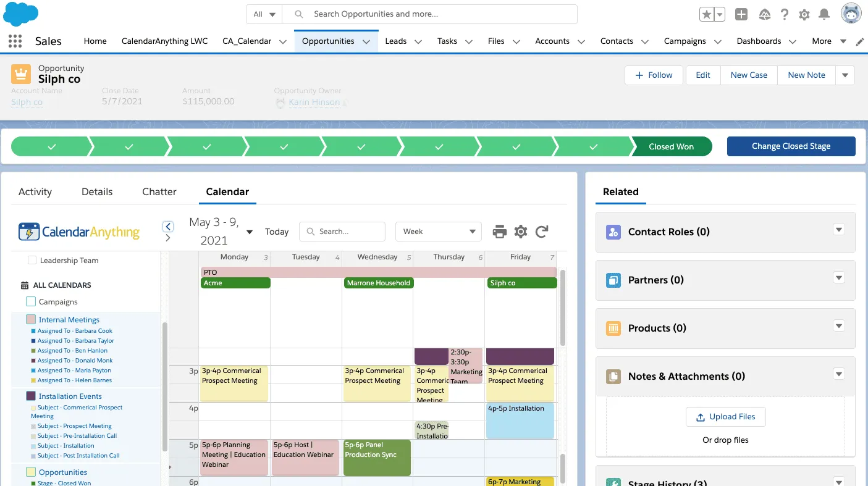Image resolution: width=868 pixels, height=486 pixels.
Task: Open the Accounts navigation tab
Action: (x=552, y=41)
